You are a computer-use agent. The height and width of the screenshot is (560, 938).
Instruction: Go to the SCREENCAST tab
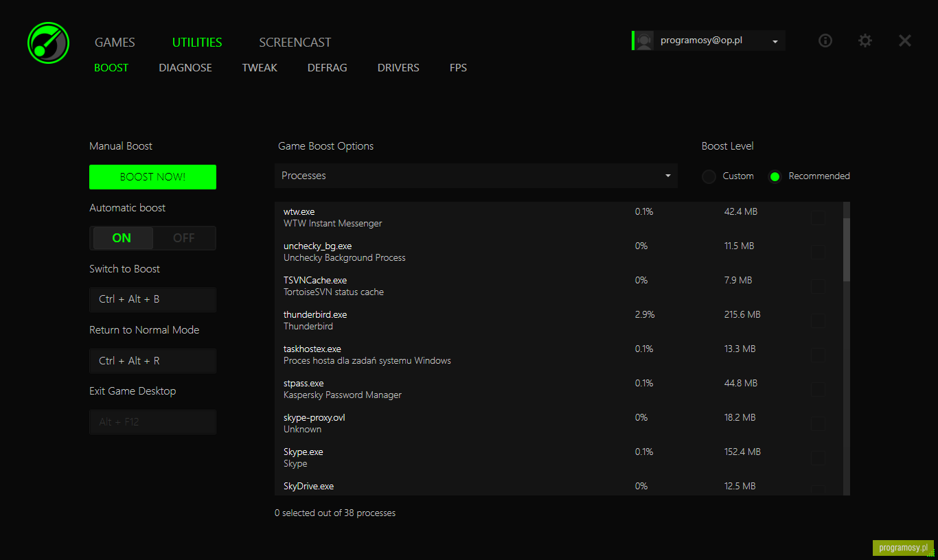pyautogui.click(x=295, y=43)
